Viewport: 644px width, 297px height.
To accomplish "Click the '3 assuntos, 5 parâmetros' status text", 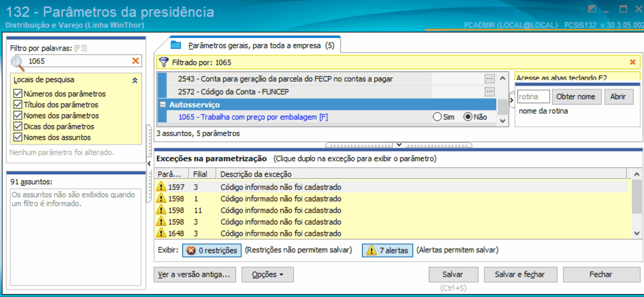I will click(198, 134).
